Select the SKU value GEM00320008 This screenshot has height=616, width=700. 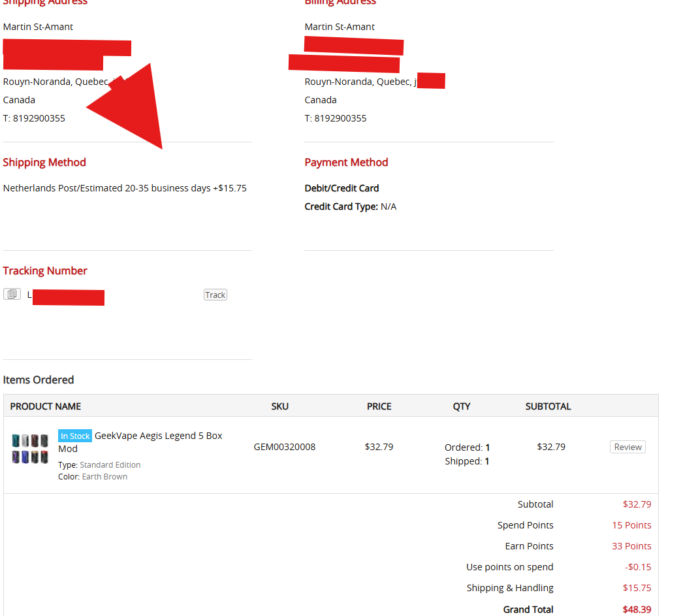(284, 447)
